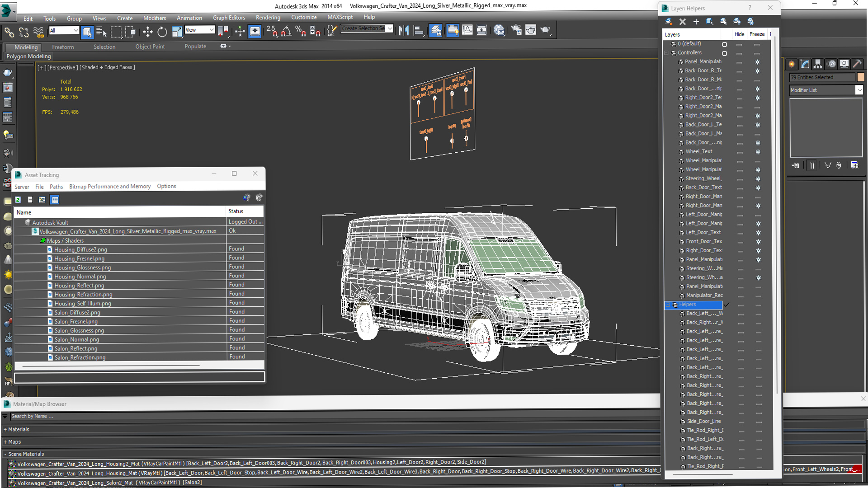Collapse the Controllers layer tree
Image resolution: width=868 pixels, height=488 pixels.
point(666,53)
